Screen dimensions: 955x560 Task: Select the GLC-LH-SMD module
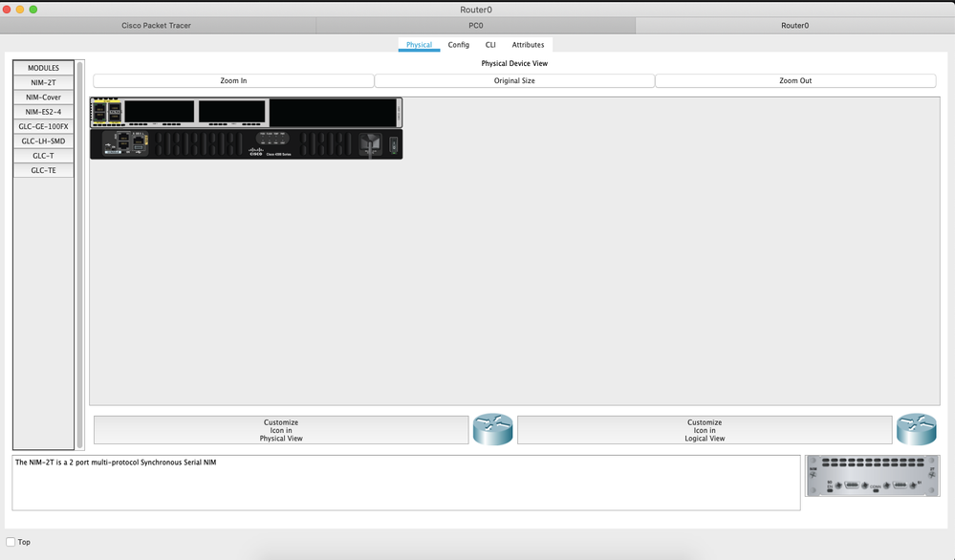pyautogui.click(x=43, y=141)
